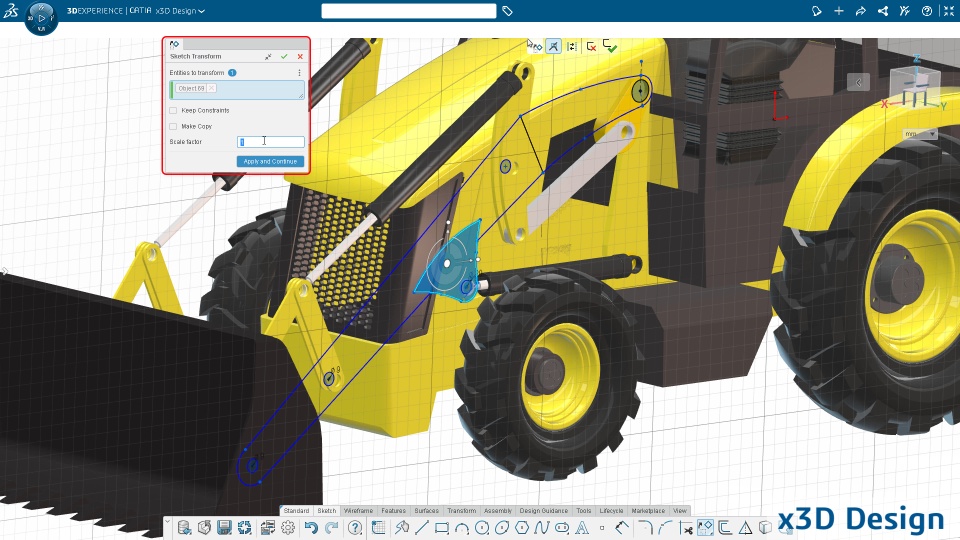Switch to the Wireframe tab
This screenshot has height=540, width=960.
pos(358,511)
